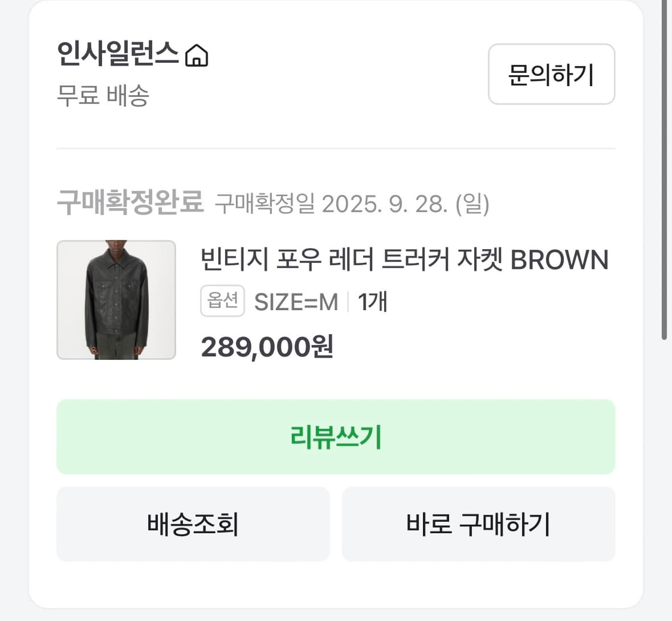Open the 인사일런스 store name link
This screenshot has width=672, height=621.
coord(118,55)
